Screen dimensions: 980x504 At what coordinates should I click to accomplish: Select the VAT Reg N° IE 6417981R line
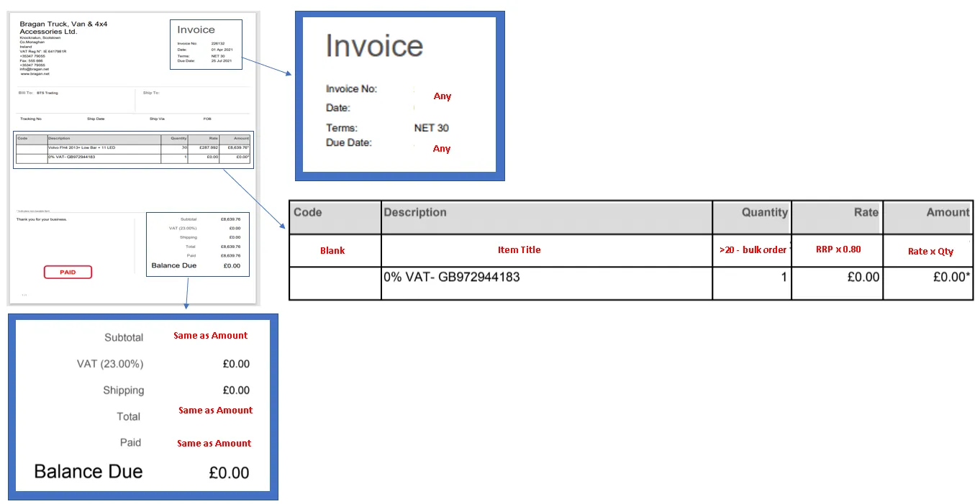coord(43,51)
